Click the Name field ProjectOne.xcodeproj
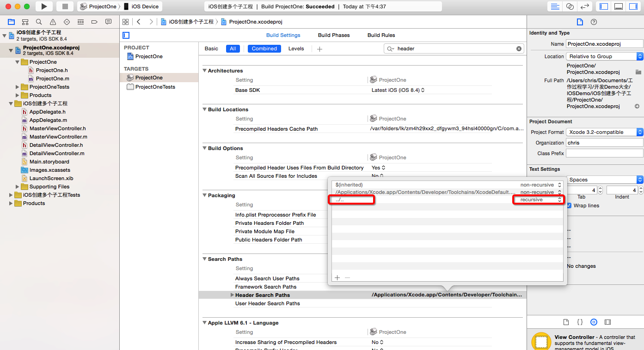 (605, 44)
